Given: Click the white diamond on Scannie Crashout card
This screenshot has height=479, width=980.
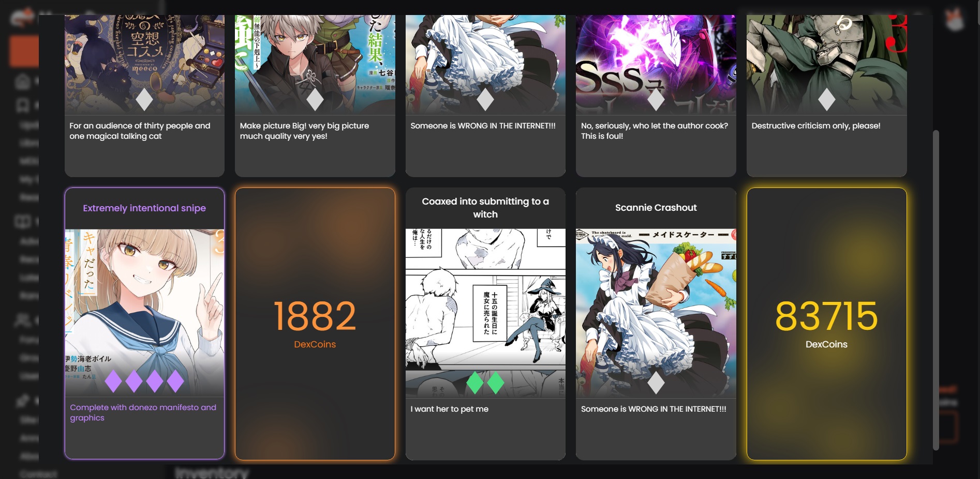Looking at the screenshot, I should (656, 383).
